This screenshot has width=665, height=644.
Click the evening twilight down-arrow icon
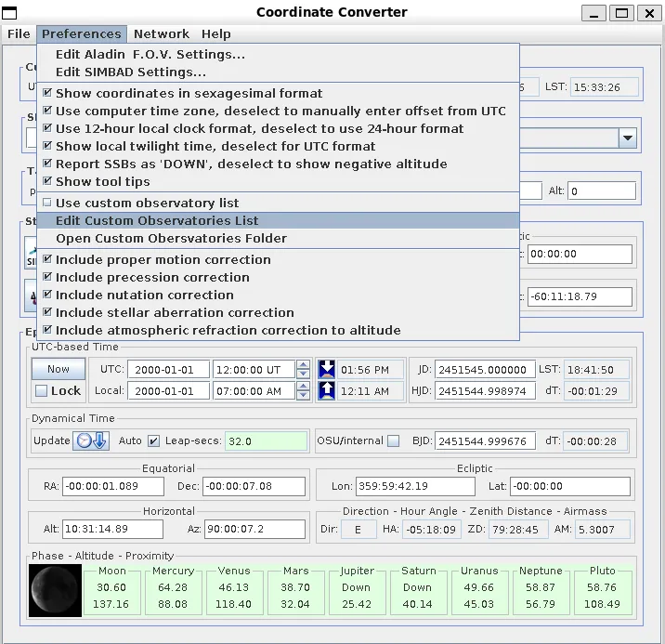[326, 369]
